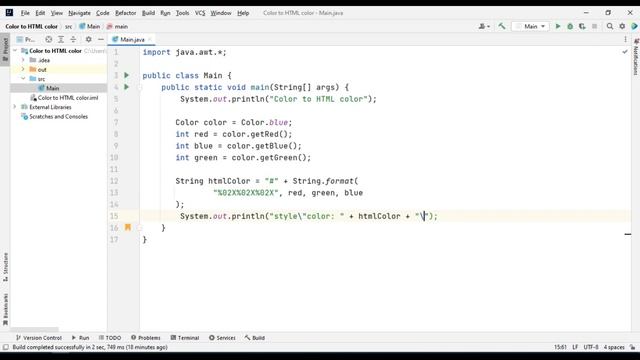Toggle the Bookmarks tool window stripe
Viewport: 640px width, 360px height.
5,309
